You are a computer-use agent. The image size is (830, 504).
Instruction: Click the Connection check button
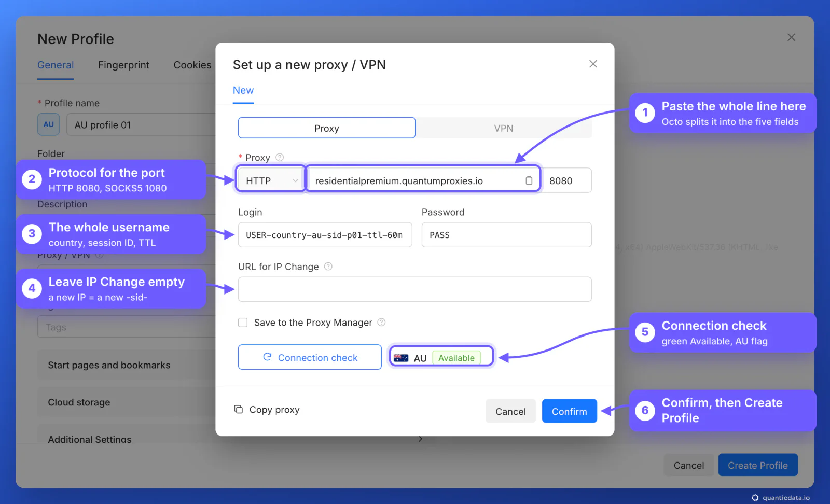point(310,357)
